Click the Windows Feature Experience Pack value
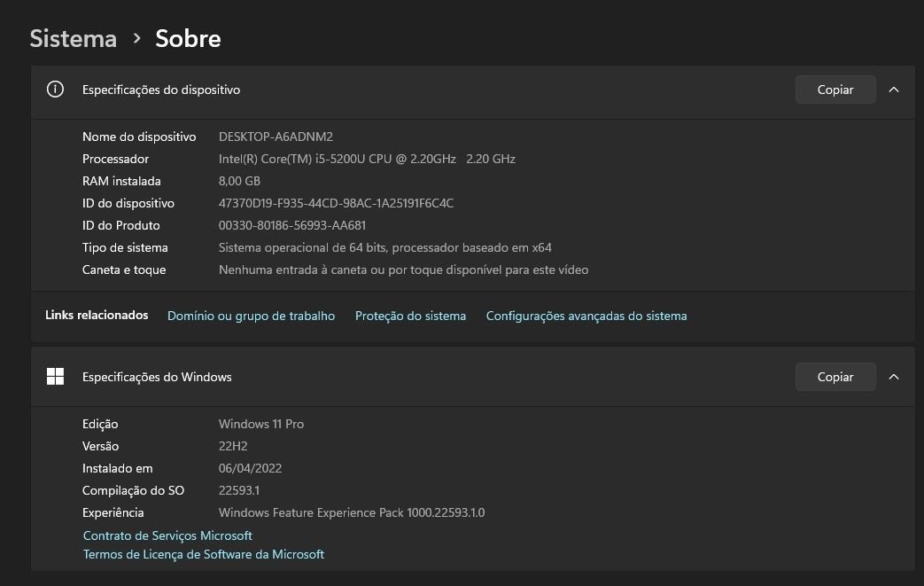 click(351, 513)
